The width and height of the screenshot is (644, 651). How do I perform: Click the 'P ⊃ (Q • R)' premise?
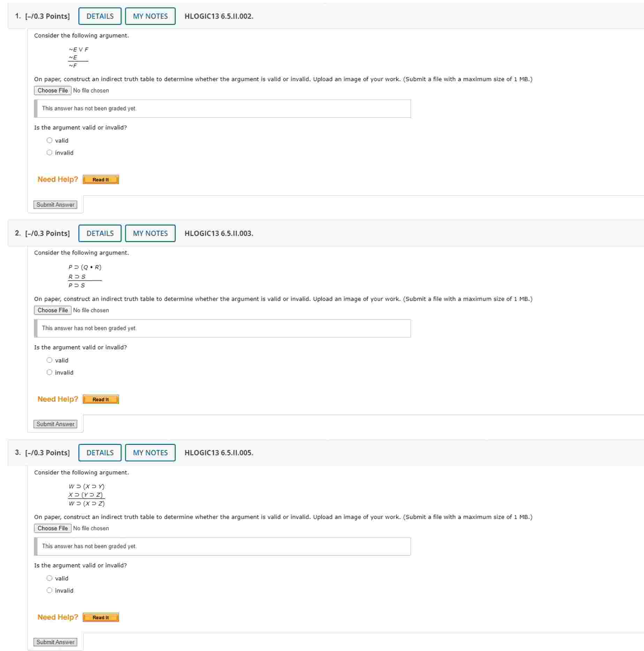point(85,267)
